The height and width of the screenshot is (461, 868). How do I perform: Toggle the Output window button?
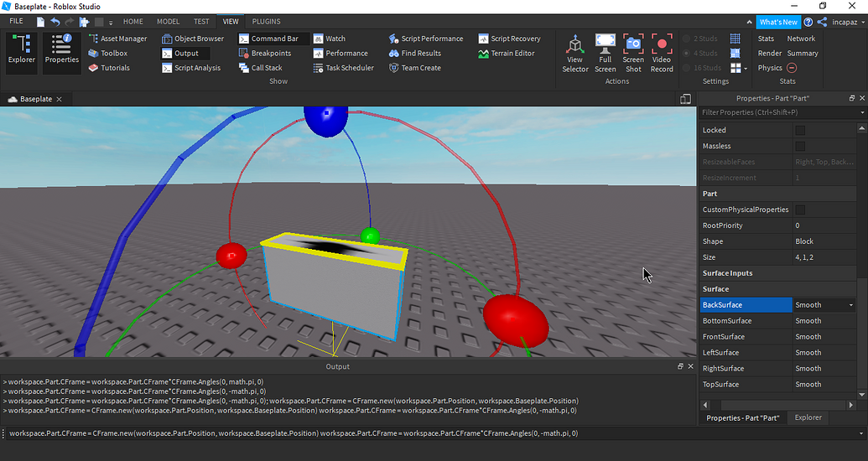(185, 53)
